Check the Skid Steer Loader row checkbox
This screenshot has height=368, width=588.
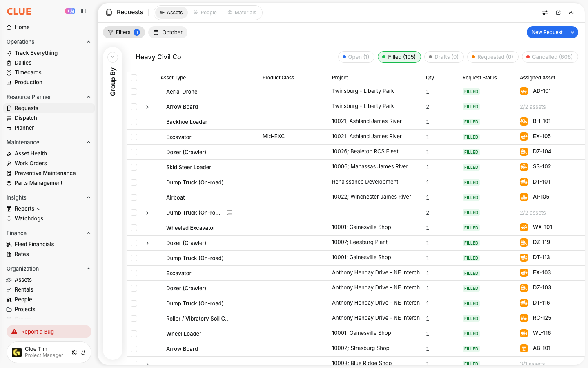pos(134,167)
